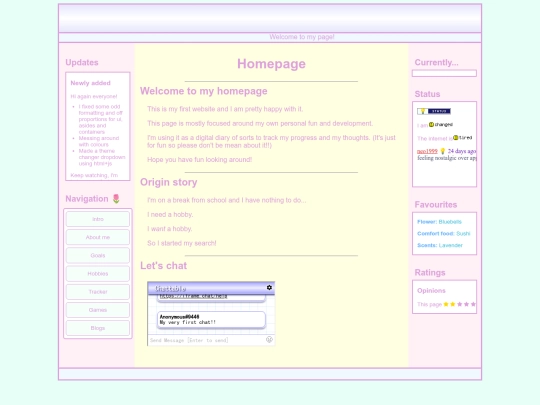Go to the Intro navigation button
The width and height of the screenshot is (540, 405).
point(98,219)
